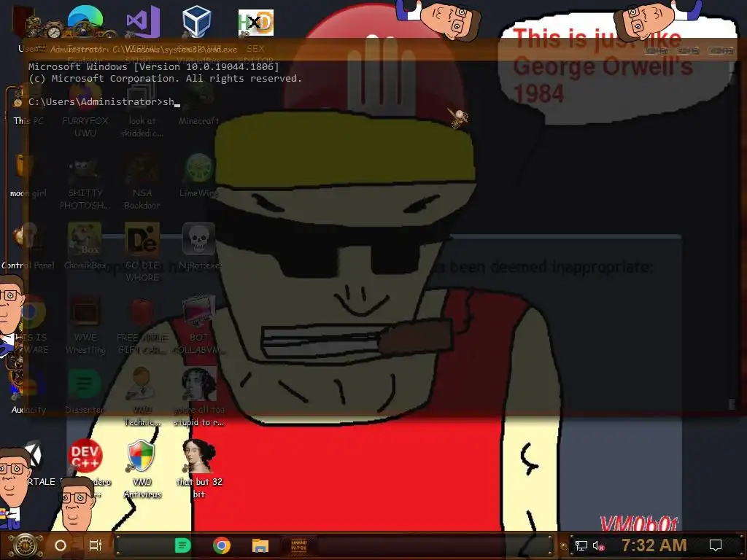The image size is (747, 560).
Task: Open the 7:32 AM taskbar clock
Action: tap(654, 545)
